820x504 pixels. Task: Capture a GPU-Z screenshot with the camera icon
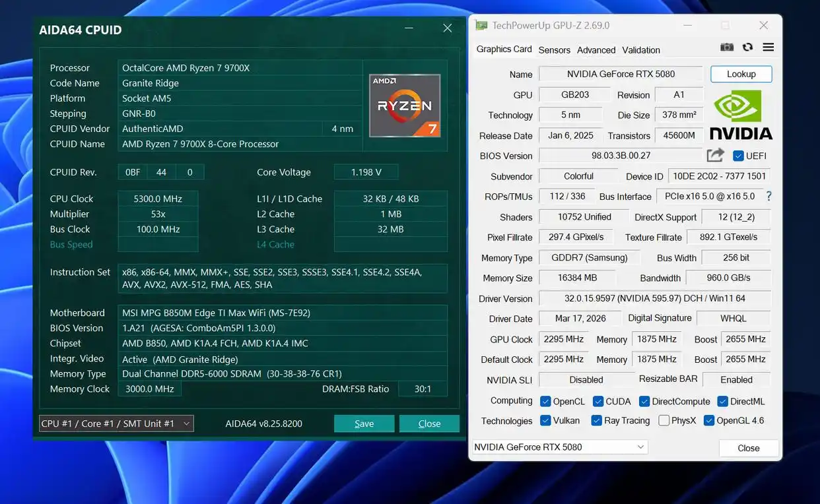(727, 47)
